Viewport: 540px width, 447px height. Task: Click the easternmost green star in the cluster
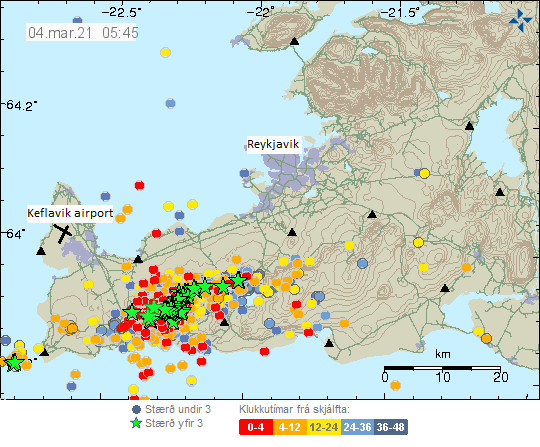pos(238,280)
